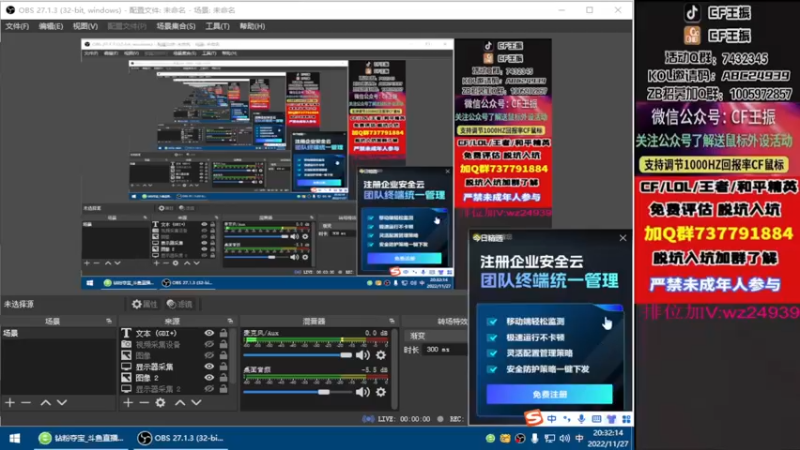This screenshot has width=800, height=450.
Task: Open the 工具(T) menu
Action: tap(217, 26)
